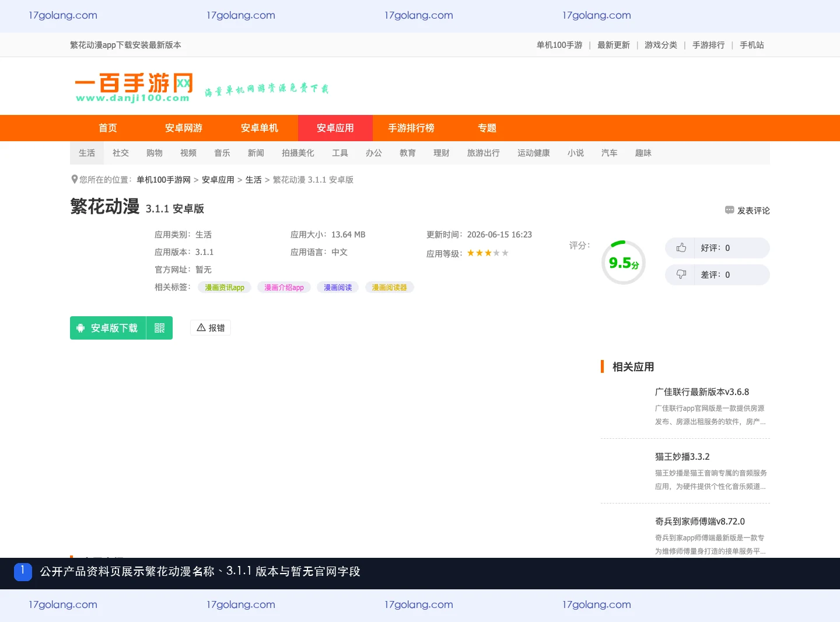The image size is (840, 622).
Task: Click the update time 2026-06-15 16:23
Action: coord(499,235)
